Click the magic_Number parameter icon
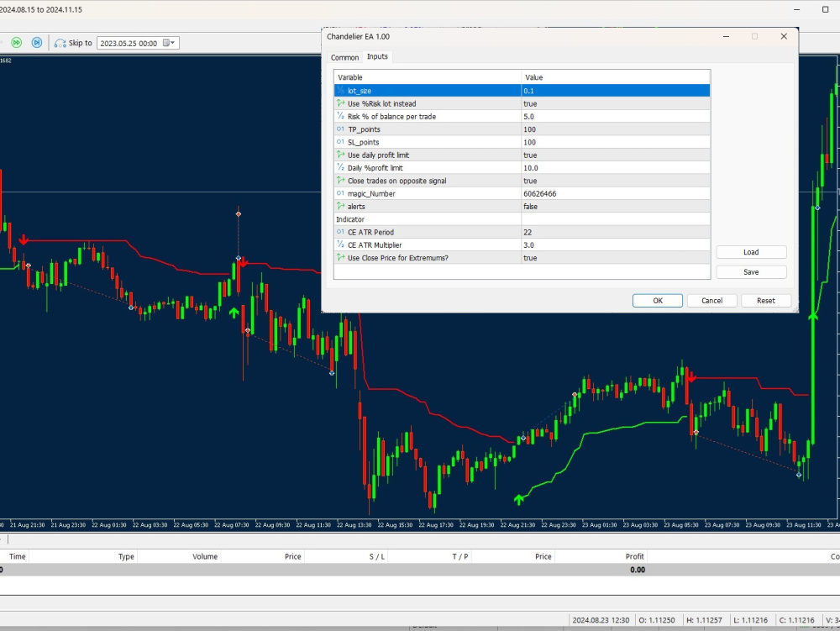This screenshot has width=840, height=631. point(340,193)
